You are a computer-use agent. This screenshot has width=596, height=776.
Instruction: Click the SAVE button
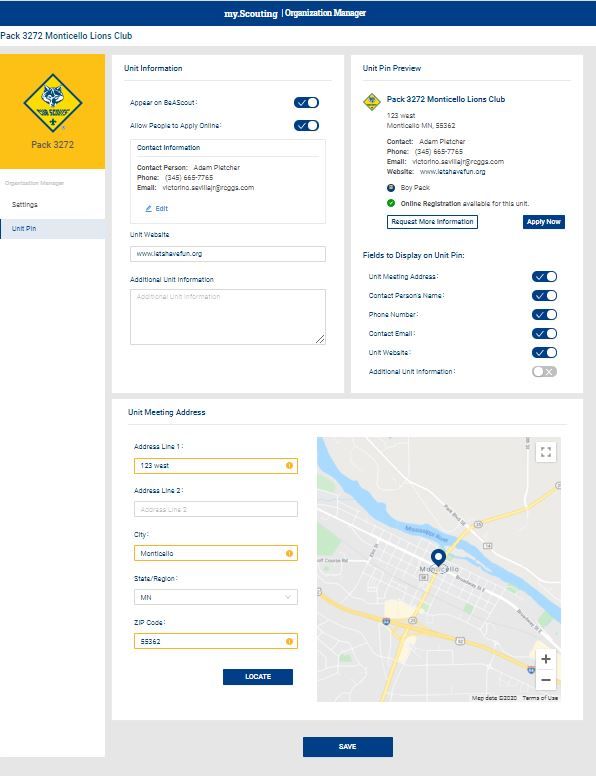(348, 747)
